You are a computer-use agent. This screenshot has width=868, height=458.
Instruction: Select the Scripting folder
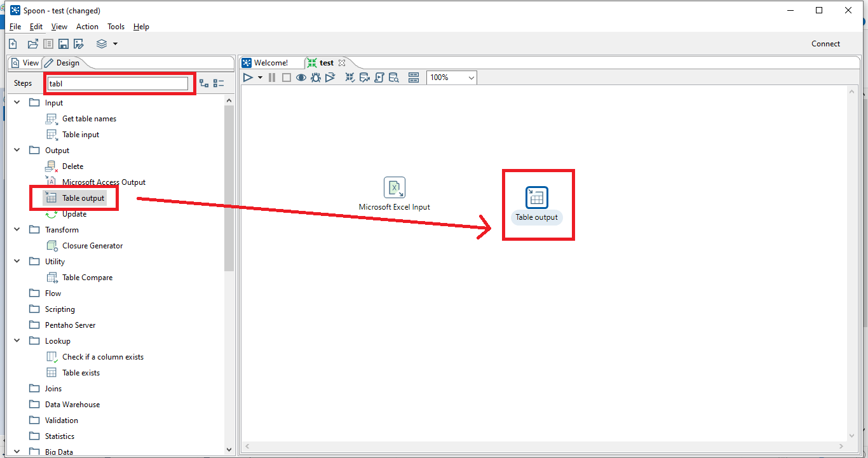[60, 309]
